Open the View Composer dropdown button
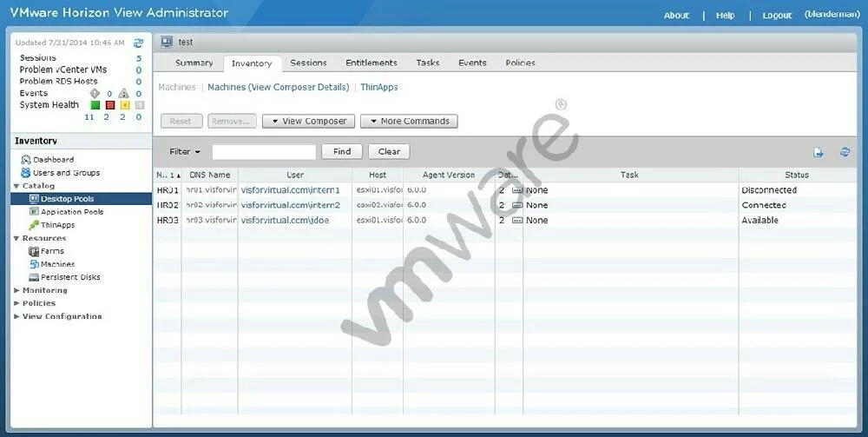 pyautogui.click(x=308, y=122)
